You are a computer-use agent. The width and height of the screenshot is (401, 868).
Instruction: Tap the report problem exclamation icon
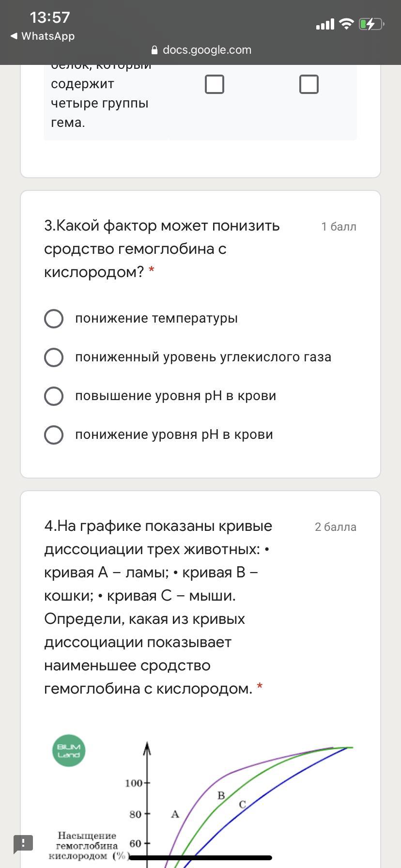coord(23,843)
